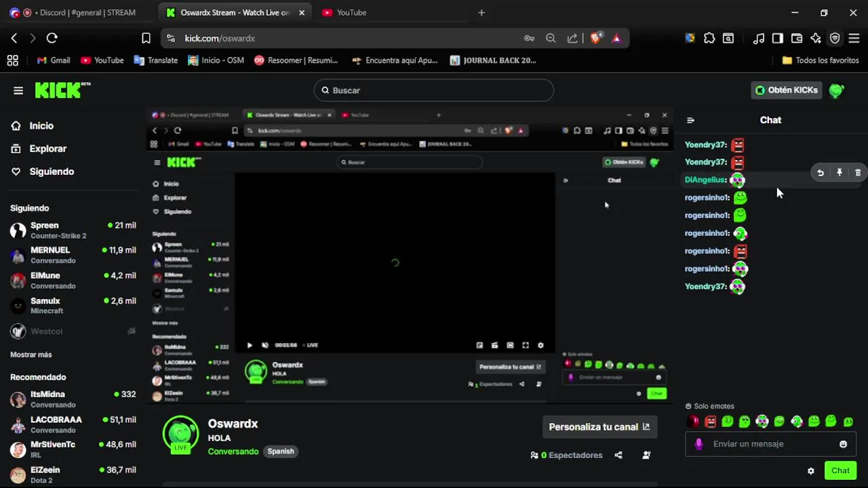Open LACOBRAAA in the Recomendado list
Screen dimensions: 868x488
pos(73,424)
